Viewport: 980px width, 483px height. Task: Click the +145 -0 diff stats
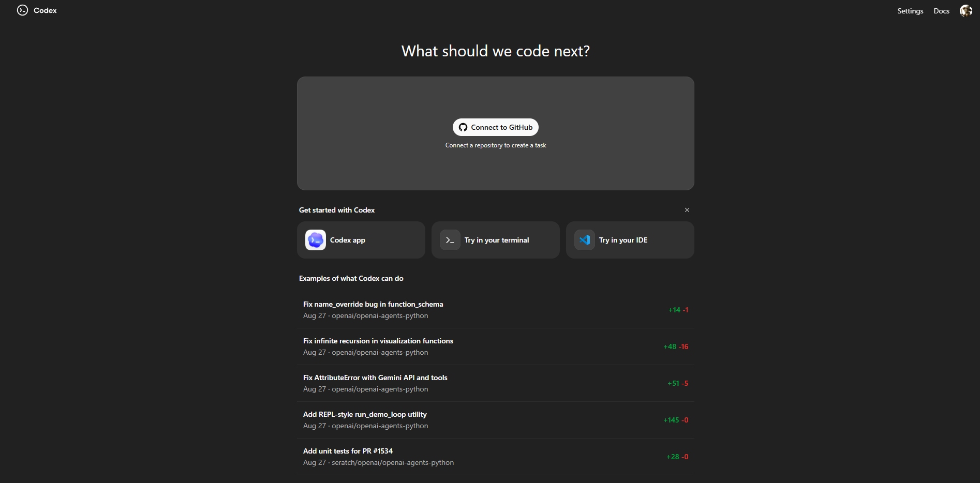[676, 420]
